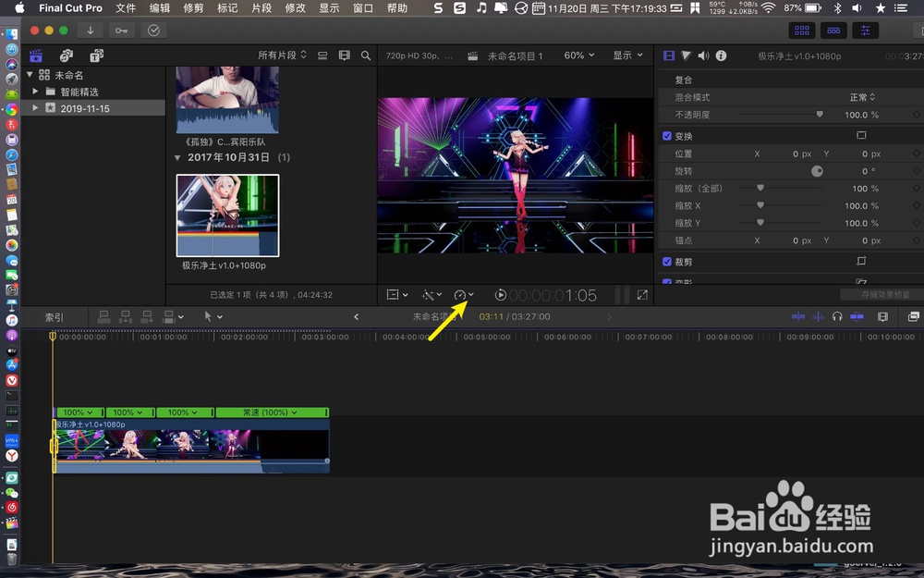Toggle solo headphones icon
This screenshot has width=924, height=578.
tap(837, 316)
